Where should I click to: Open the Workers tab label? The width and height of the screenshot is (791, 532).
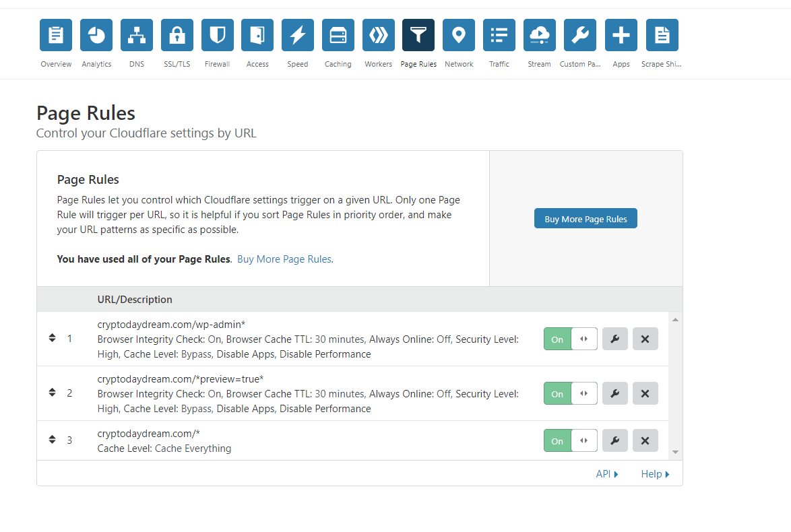pyautogui.click(x=379, y=64)
